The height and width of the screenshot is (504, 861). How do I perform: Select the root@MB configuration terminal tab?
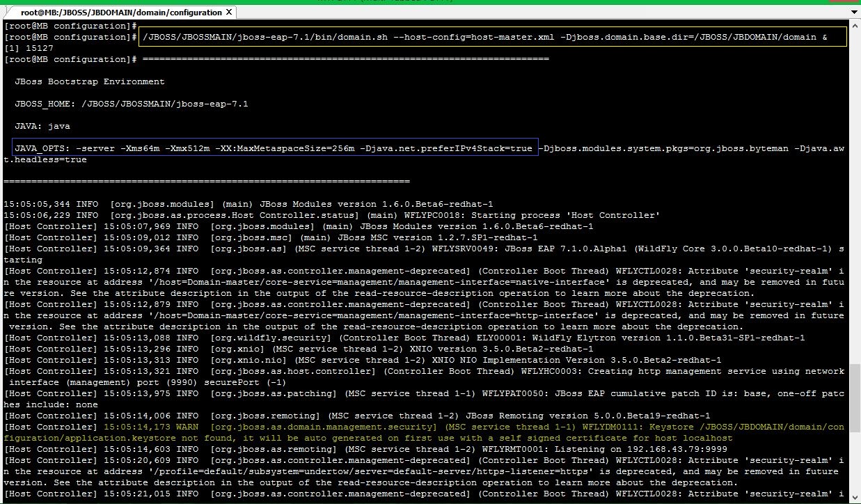(111, 12)
